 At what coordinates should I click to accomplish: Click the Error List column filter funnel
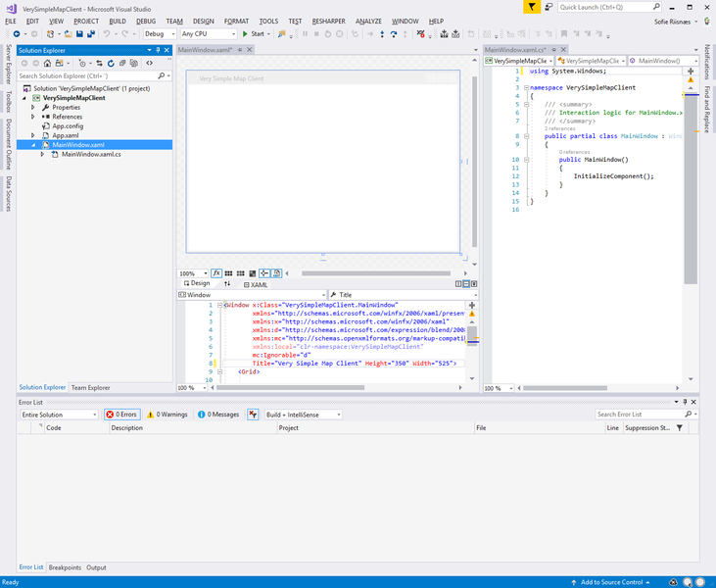pos(680,428)
